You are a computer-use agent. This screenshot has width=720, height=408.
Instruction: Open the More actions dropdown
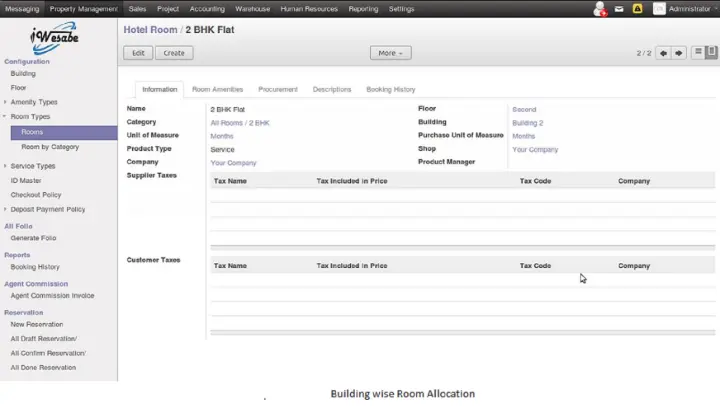tap(390, 53)
